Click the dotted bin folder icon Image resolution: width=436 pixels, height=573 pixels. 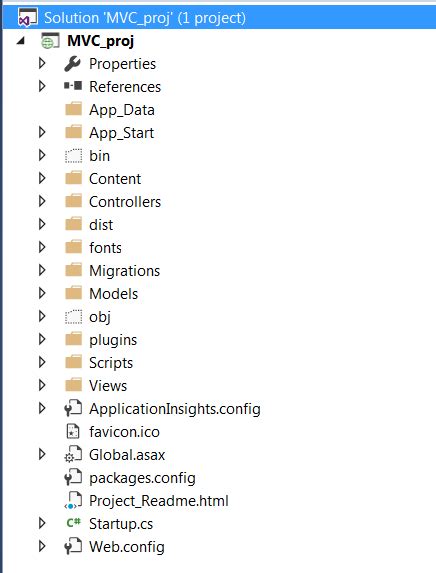pyautogui.click(x=73, y=156)
